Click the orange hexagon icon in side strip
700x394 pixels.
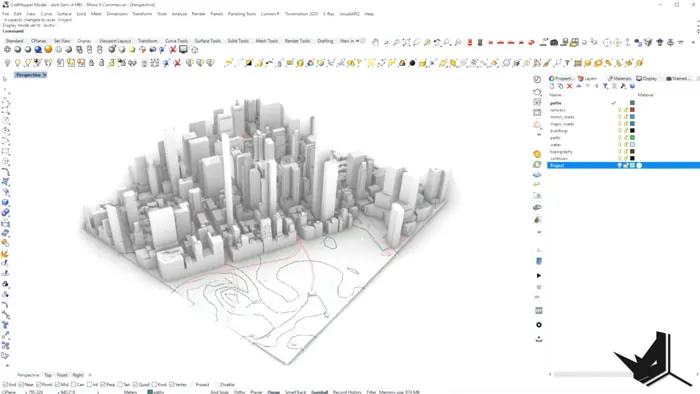pos(537,154)
